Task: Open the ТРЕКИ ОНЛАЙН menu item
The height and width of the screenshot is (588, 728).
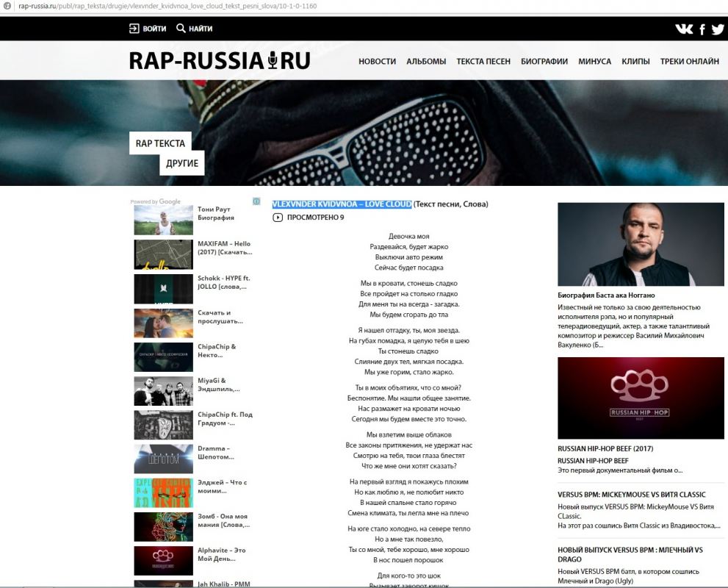Action: click(689, 62)
